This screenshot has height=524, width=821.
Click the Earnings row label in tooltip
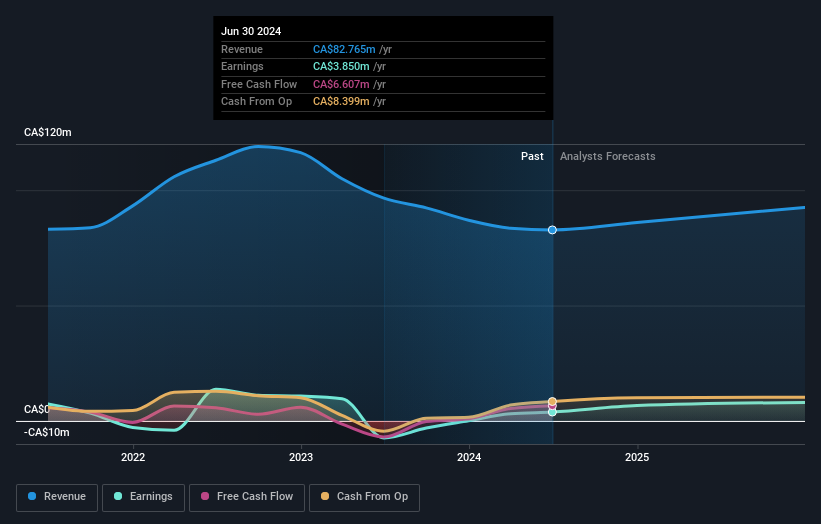click(x=242, y=66)
